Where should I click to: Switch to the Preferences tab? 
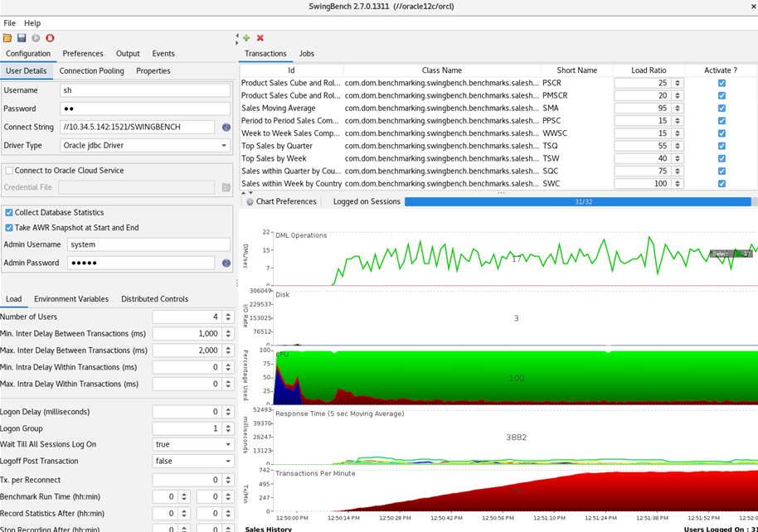[x=83, y=54]
